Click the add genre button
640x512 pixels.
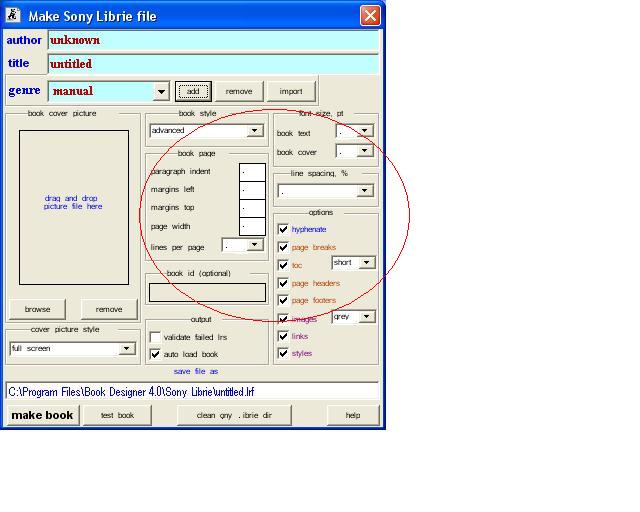coord(193,91)
